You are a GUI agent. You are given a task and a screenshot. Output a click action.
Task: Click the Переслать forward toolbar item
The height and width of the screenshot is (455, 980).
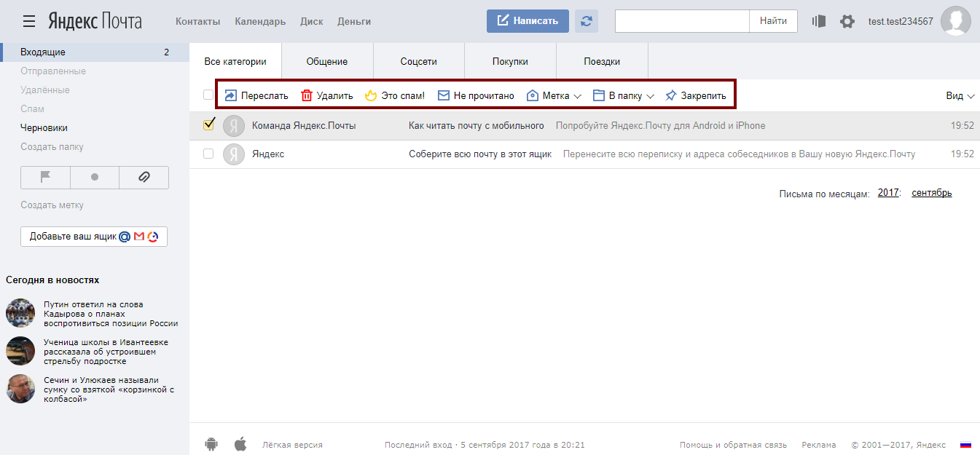(256, 95)
